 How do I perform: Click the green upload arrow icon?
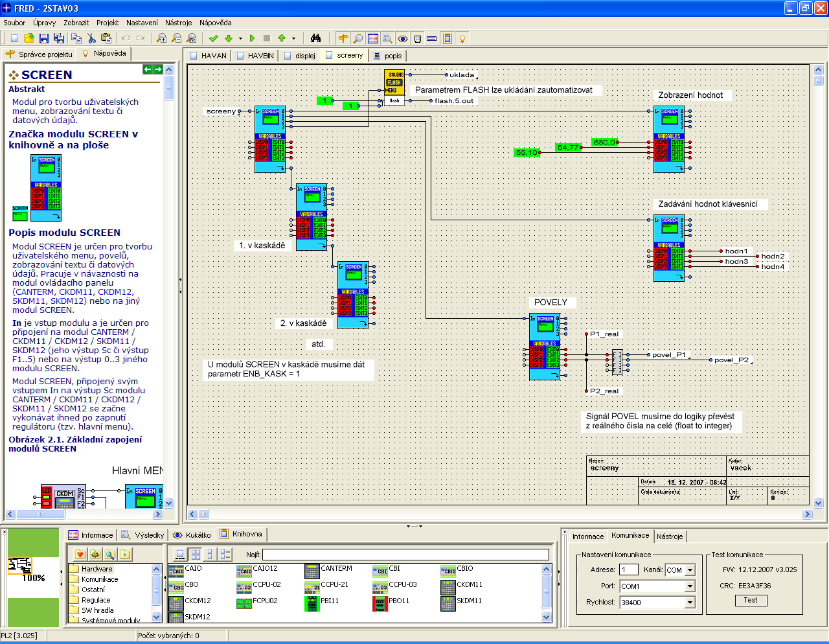282,39
